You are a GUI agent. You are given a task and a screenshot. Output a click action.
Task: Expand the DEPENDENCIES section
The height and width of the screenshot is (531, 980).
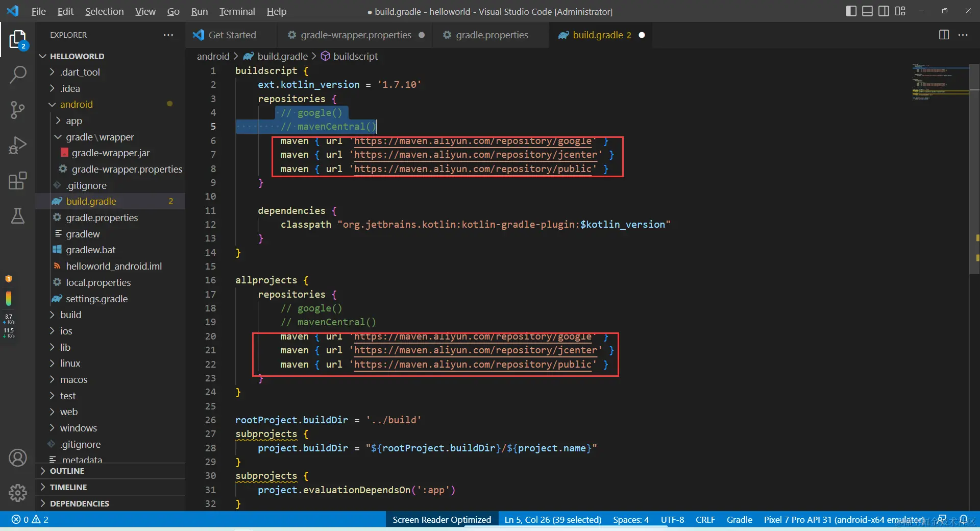click(x=110, y=503)
